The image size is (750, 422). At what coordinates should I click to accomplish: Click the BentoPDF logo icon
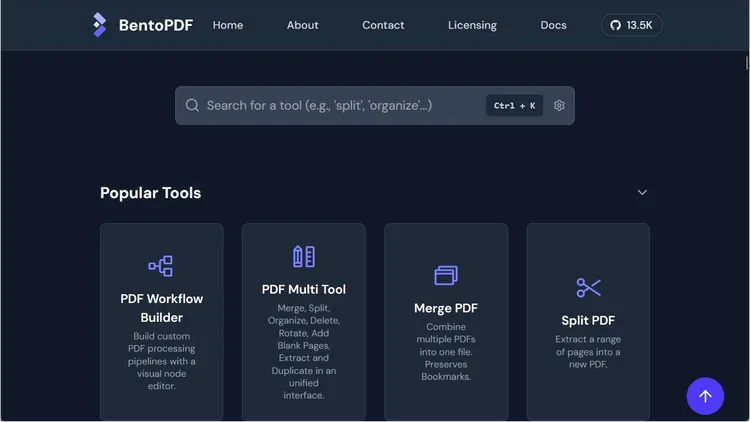(99, 25)
